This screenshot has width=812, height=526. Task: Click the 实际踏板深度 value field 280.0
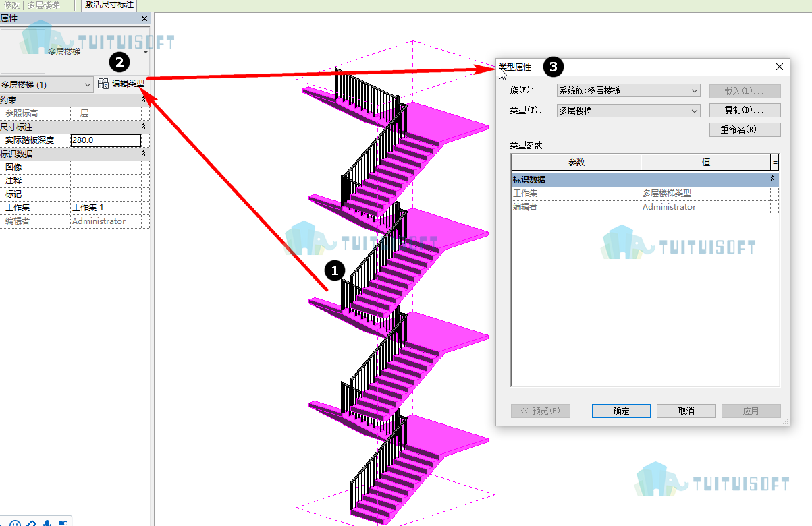(106, 140)
